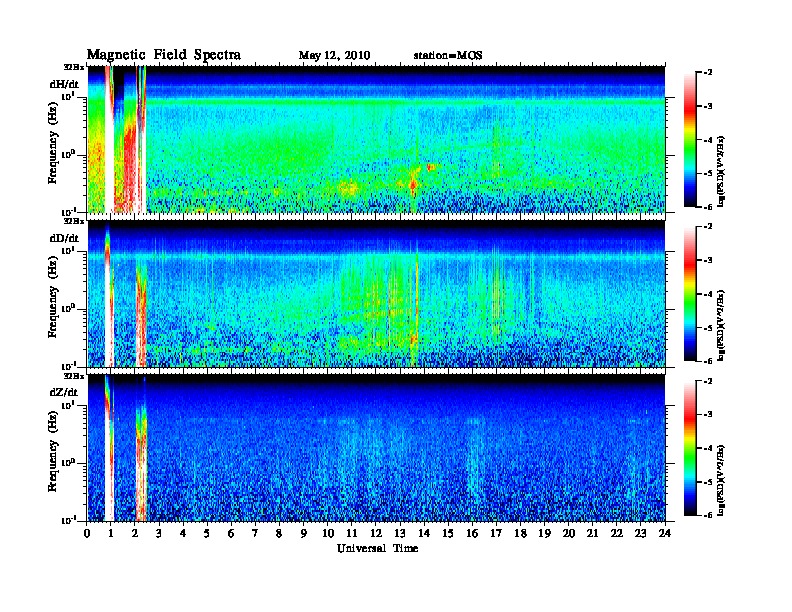Click the 'Magnetic Field Spectra' title
792x612 pixels.
click(x=164, y=55)
